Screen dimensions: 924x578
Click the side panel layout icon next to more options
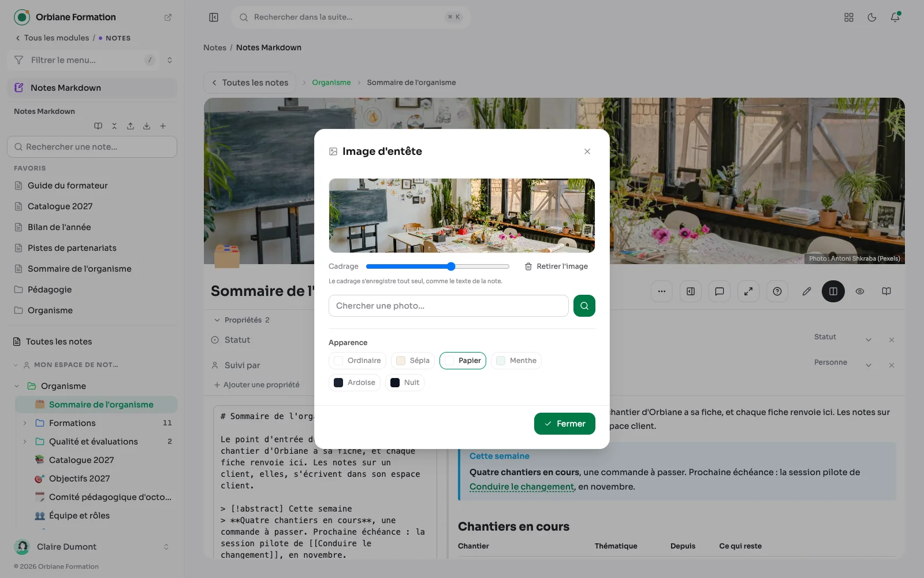(x=691, y=291)
